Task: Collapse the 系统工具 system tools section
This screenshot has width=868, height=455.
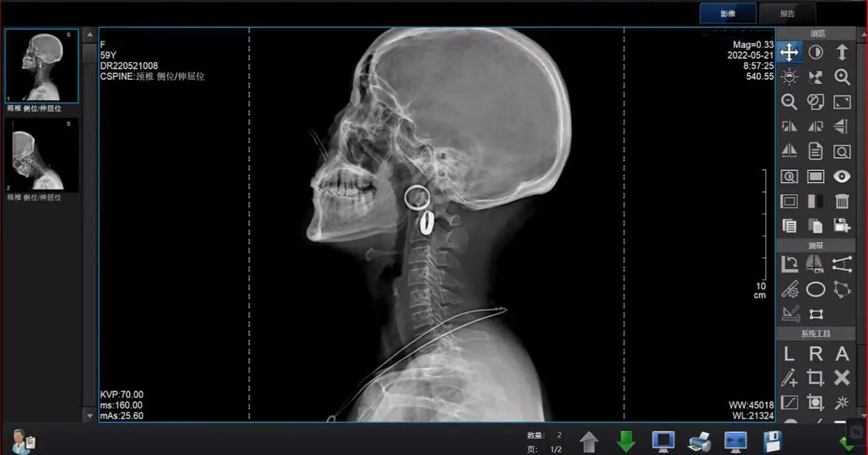Action: pyautogui.click(x=816, y=334)
